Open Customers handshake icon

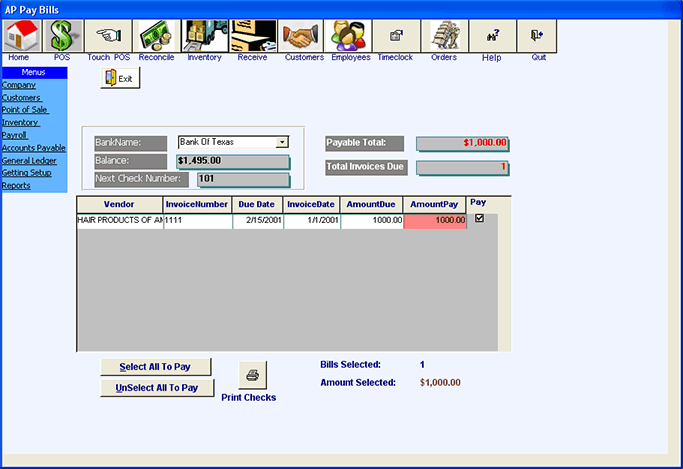[301, 36]
